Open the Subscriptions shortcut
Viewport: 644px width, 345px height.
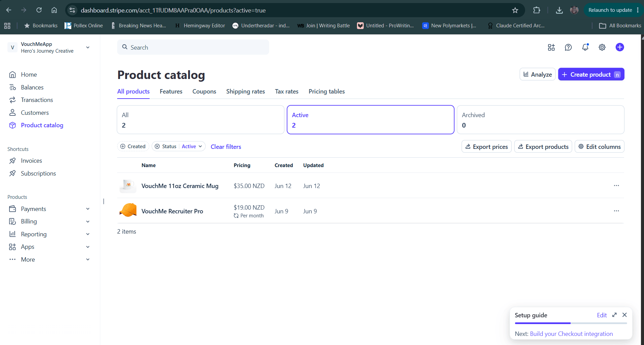pyautogui.click(x=38, y=174)
